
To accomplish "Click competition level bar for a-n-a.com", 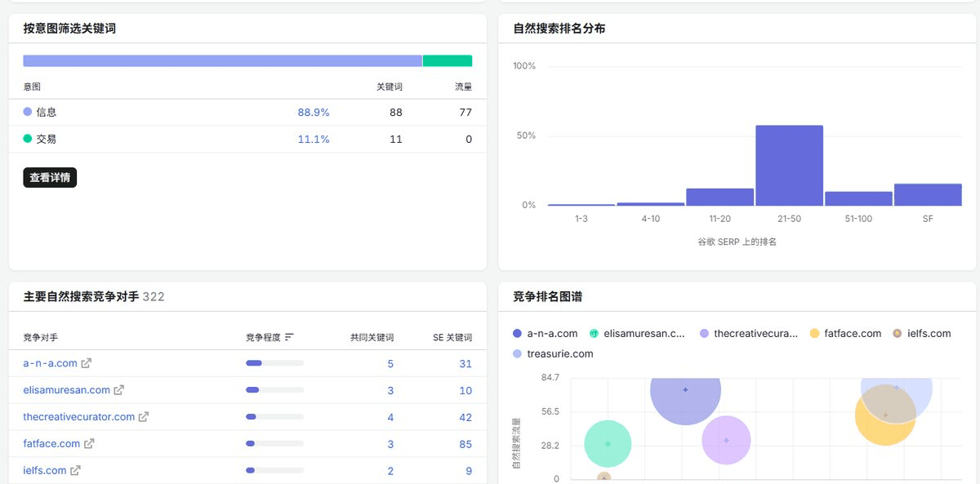I will [x=274, y=363].
